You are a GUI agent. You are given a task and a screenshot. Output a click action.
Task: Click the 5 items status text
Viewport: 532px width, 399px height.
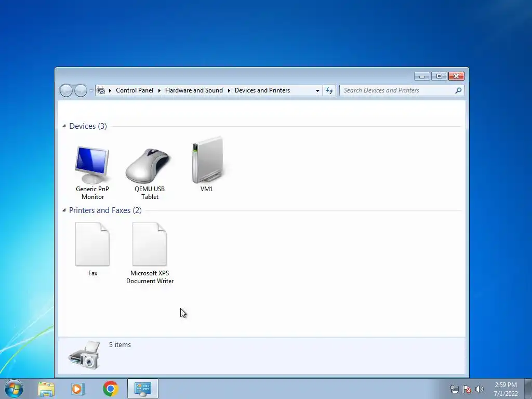click(x=120, y=345)
